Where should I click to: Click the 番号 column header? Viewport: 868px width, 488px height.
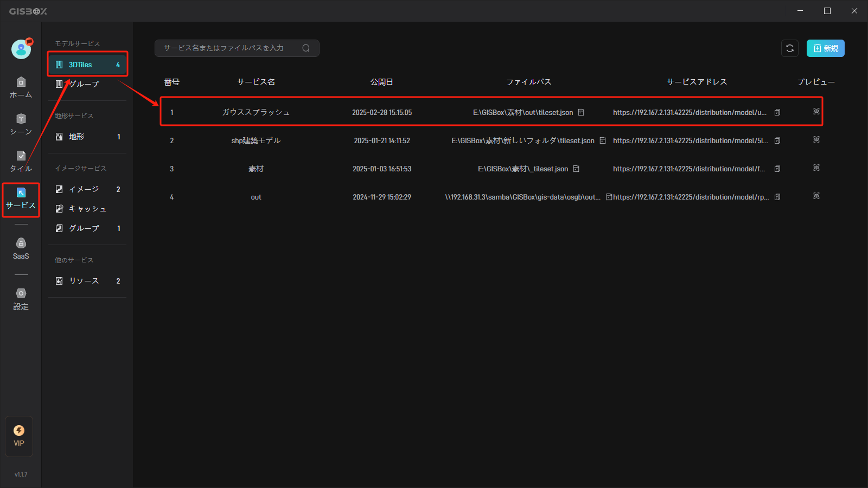(171, 82)
